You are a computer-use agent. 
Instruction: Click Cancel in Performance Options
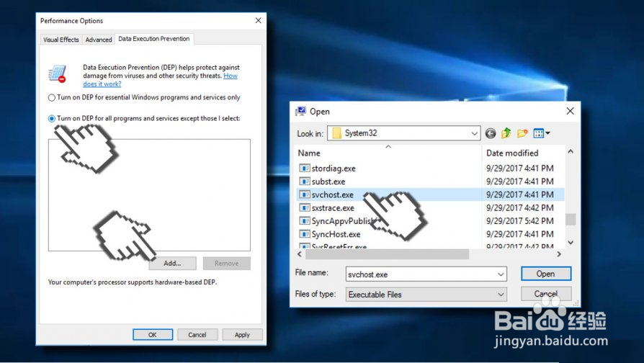(197, 335)
